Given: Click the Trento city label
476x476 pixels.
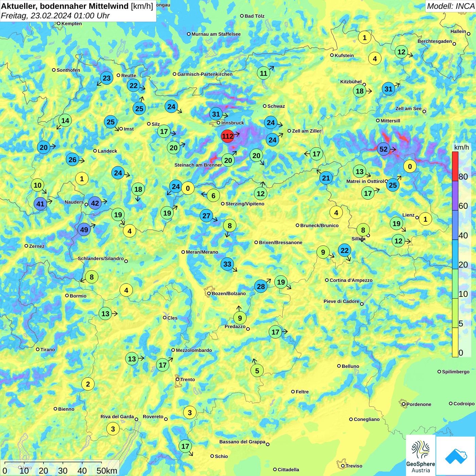Looking at the screenshot, I should [x=188, y=379].
